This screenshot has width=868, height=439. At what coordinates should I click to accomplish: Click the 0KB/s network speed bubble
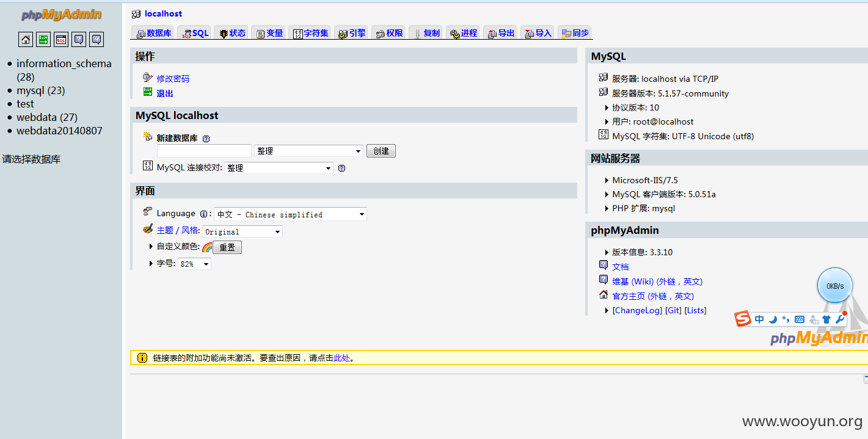click(834, 285)
